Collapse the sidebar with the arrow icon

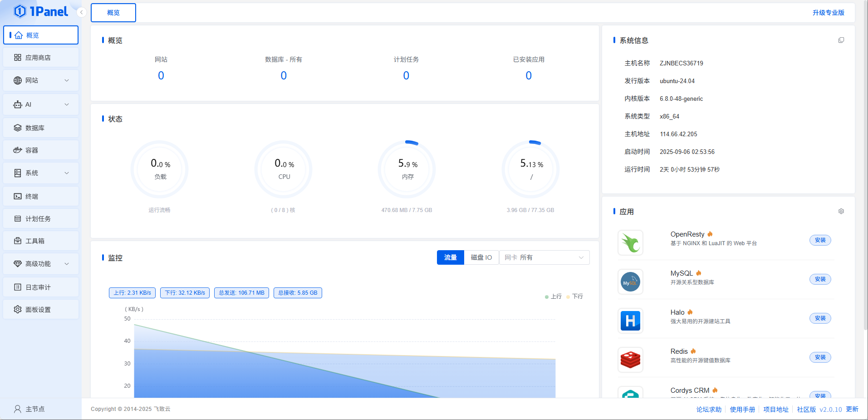pos(81,12)
